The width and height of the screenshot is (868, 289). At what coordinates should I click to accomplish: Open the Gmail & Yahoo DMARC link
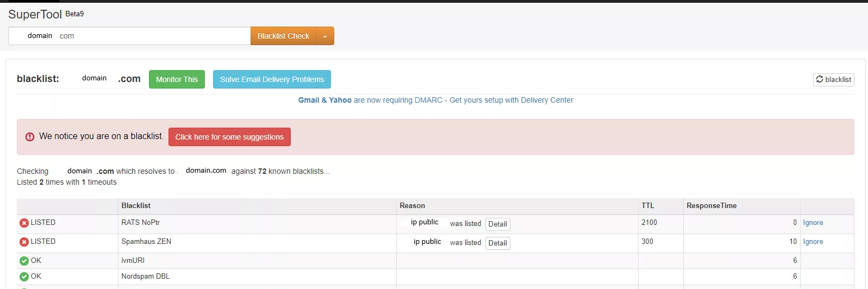pos(435,100)
